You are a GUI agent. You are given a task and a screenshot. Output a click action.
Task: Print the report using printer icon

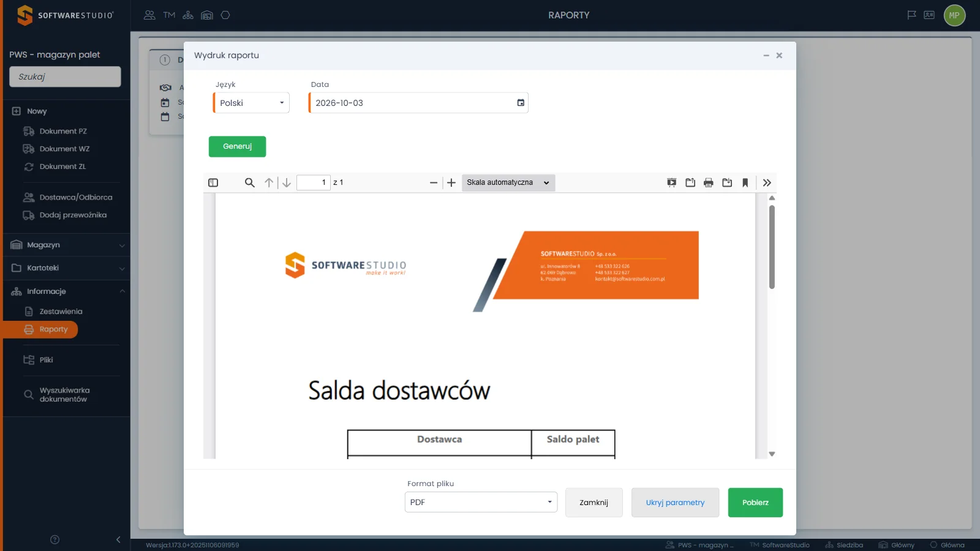[709, 182]
